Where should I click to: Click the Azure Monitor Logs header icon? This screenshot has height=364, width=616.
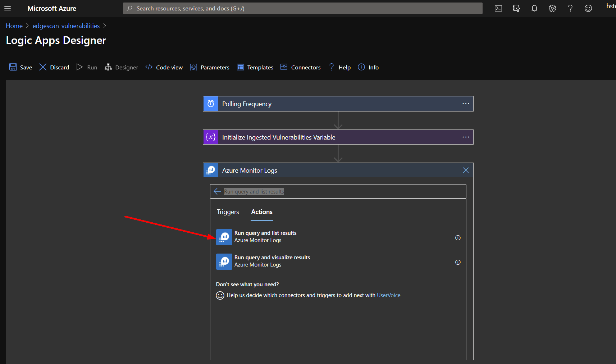point(211,170)
